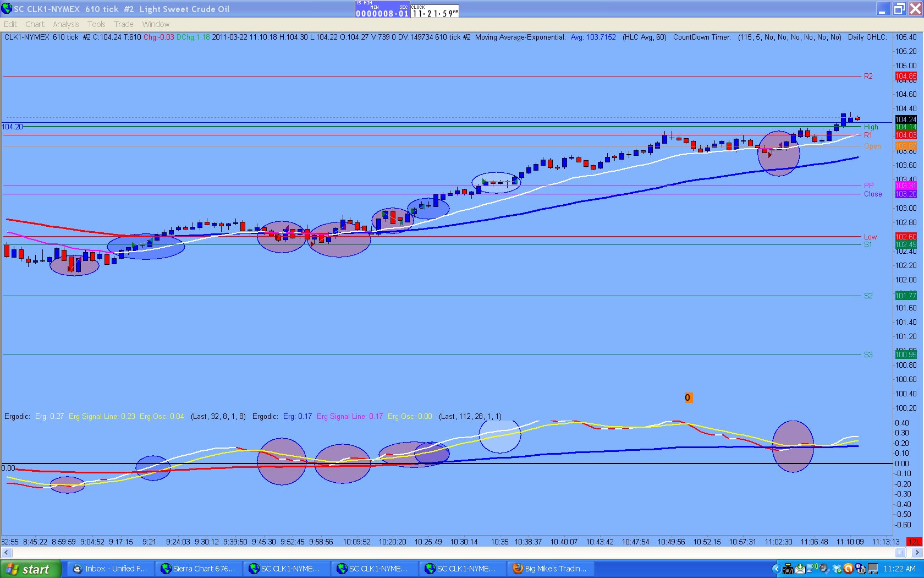
Task: Close the chart window
Action: click(x=915, y=9)
